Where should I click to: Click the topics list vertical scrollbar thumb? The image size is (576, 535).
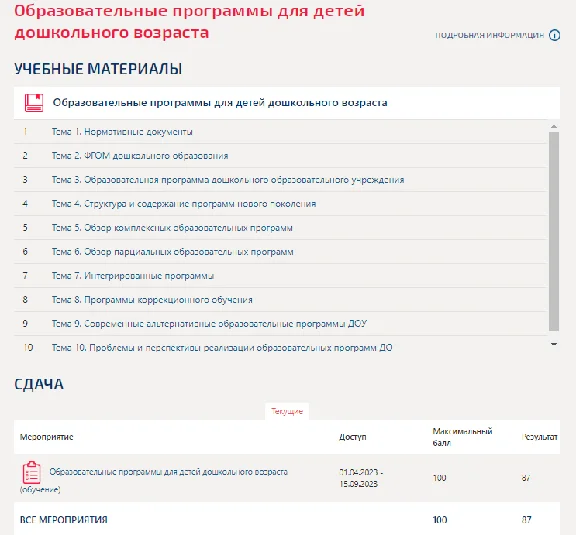pyautogui.click(x=554, y=231)
